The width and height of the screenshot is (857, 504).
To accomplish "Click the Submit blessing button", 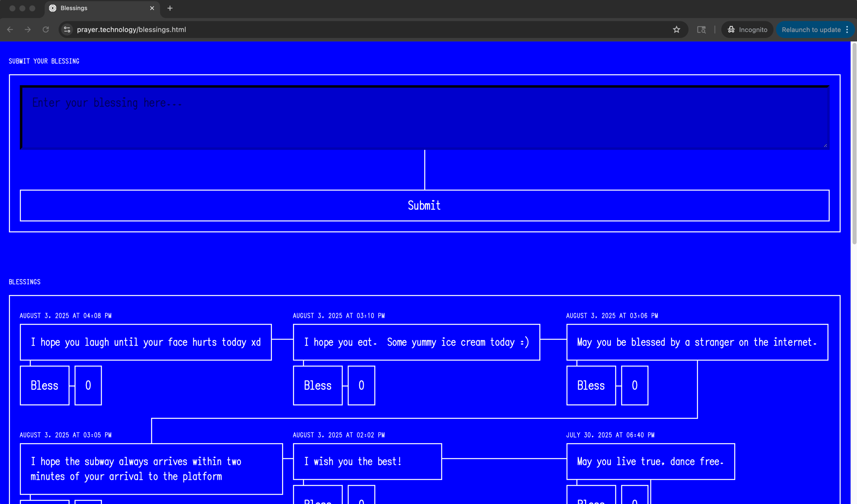I will pos(424,205).
